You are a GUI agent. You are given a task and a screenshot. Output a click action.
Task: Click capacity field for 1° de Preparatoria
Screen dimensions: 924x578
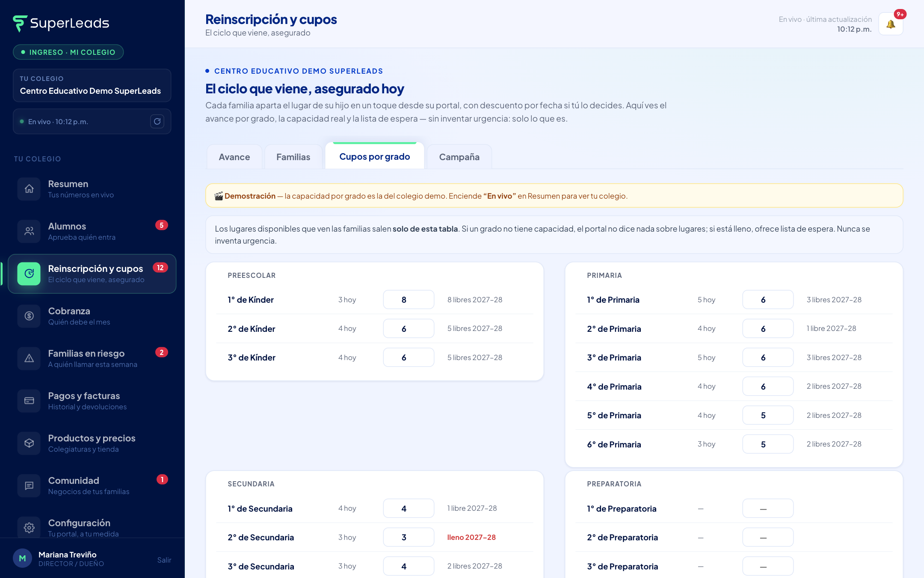[768, 509]
